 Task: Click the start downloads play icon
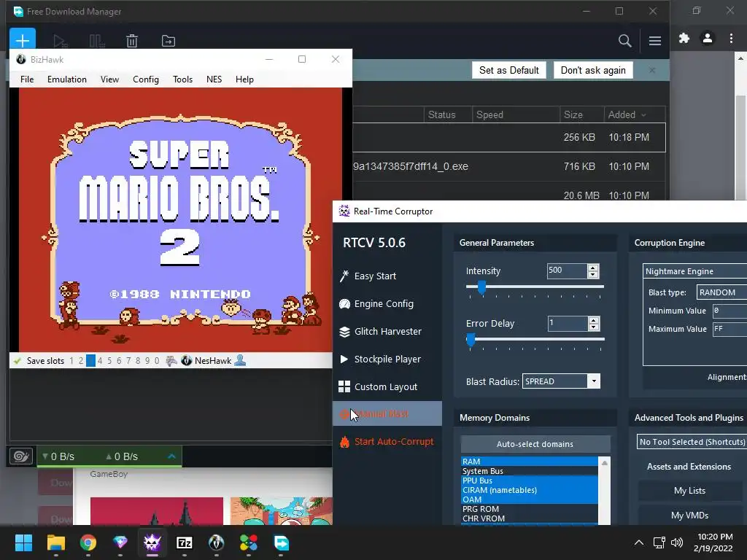click(x=60, y=41)
